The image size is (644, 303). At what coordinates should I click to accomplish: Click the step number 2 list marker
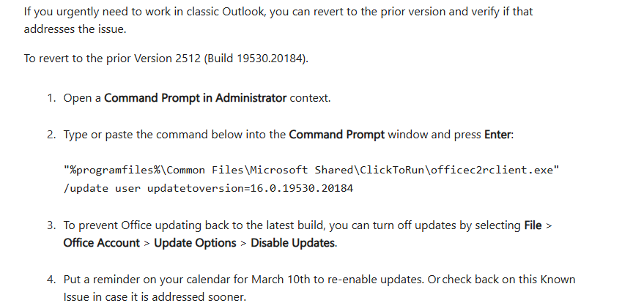[x=51, y=135]
